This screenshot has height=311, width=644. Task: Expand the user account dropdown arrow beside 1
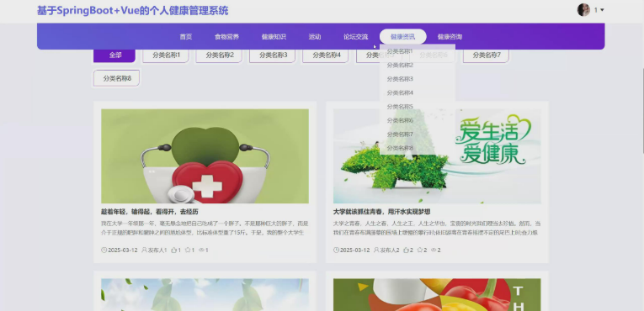[x=602, y=10]
